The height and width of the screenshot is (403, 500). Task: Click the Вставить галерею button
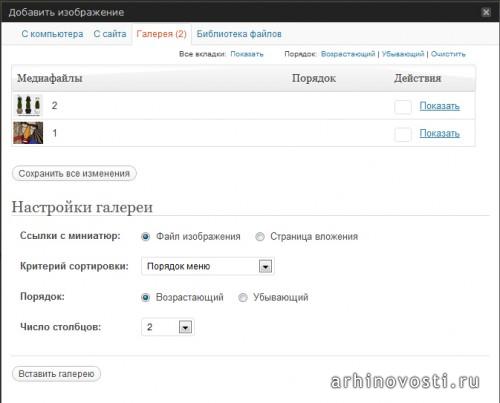pos(56,374)
